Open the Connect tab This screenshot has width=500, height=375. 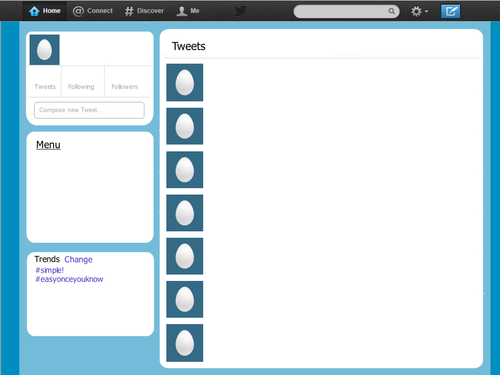[93, 11]
